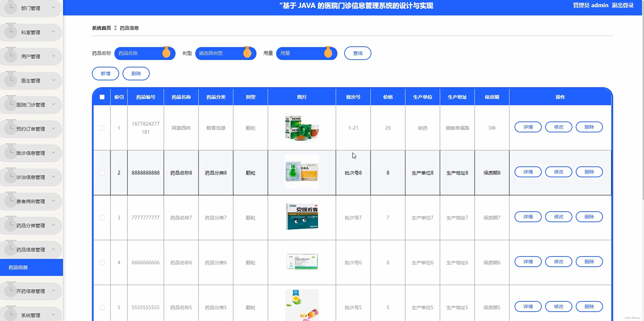Viewport: 644px width, 321px height.
Task: Toggle the select-all checkbox in table header
Action: pyautogui.click(x=102, y=97)
